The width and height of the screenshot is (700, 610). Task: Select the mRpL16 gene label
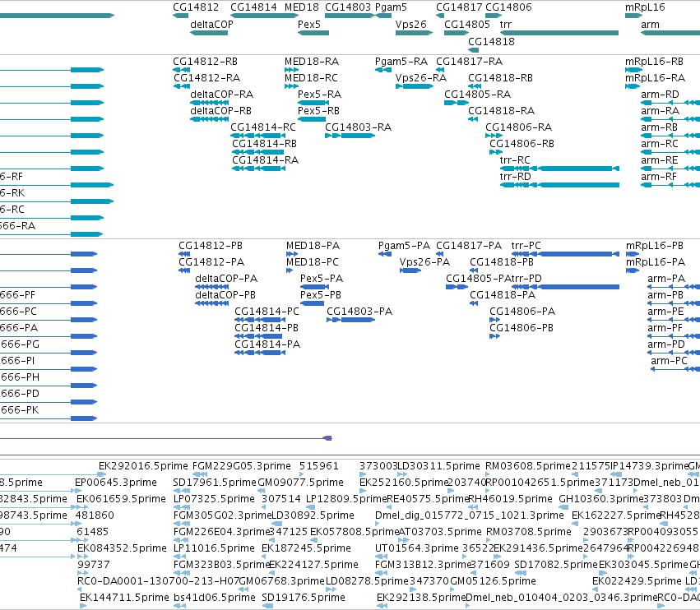tap(645, 7)
